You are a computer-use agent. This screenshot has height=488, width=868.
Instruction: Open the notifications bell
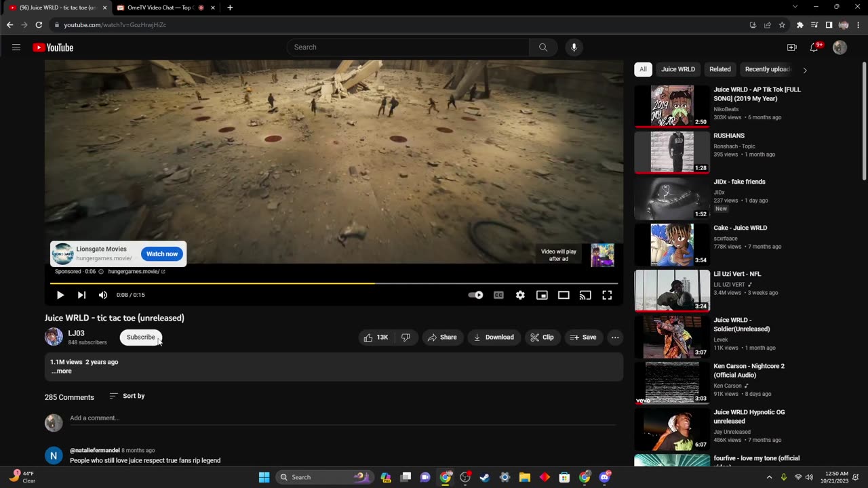814,47
